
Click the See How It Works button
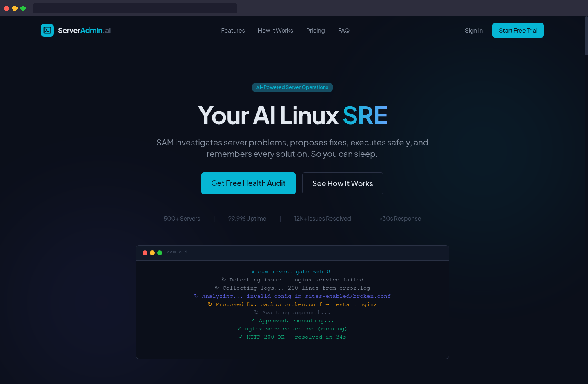(x=342, y=183)
